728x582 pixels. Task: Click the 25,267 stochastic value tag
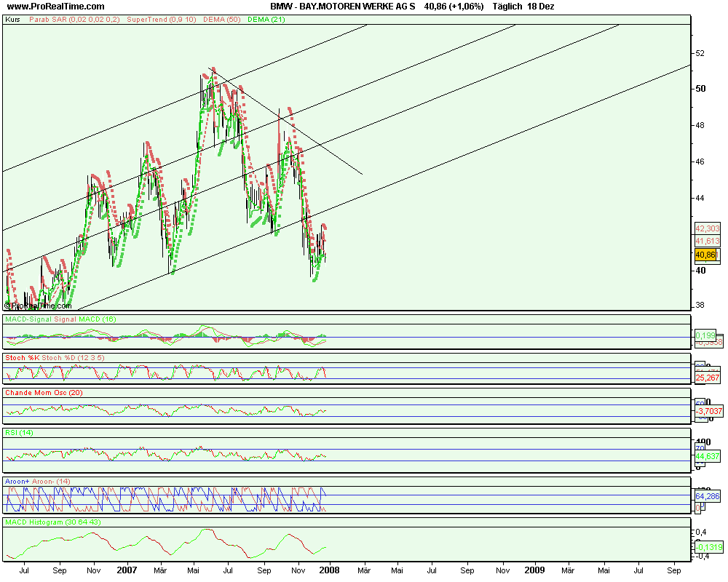pyautogui.click(x=708, y=378)
